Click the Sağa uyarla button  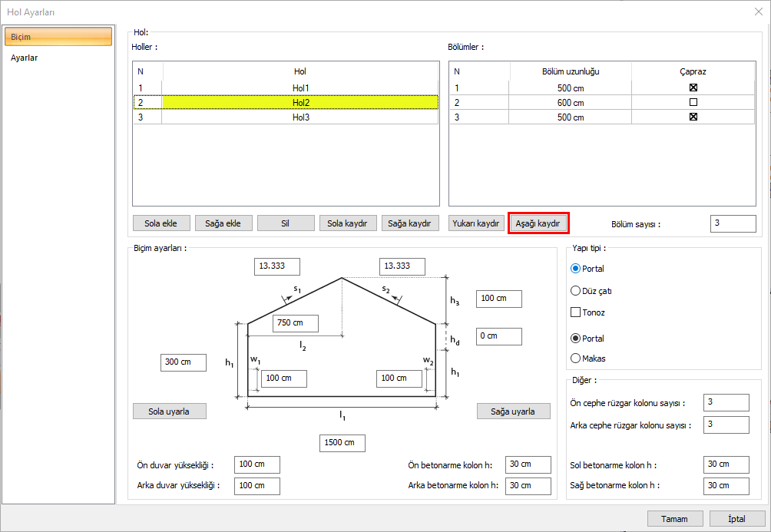tap(513, 411)
